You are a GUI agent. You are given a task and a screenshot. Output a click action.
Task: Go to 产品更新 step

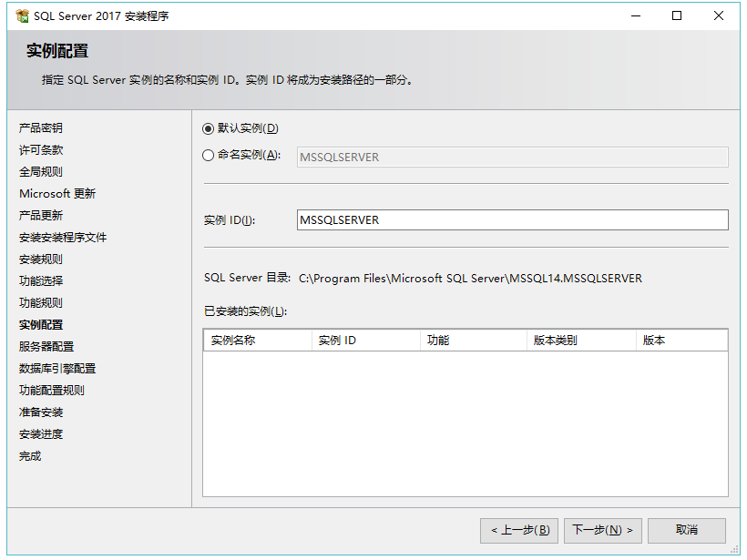(41, 215)
